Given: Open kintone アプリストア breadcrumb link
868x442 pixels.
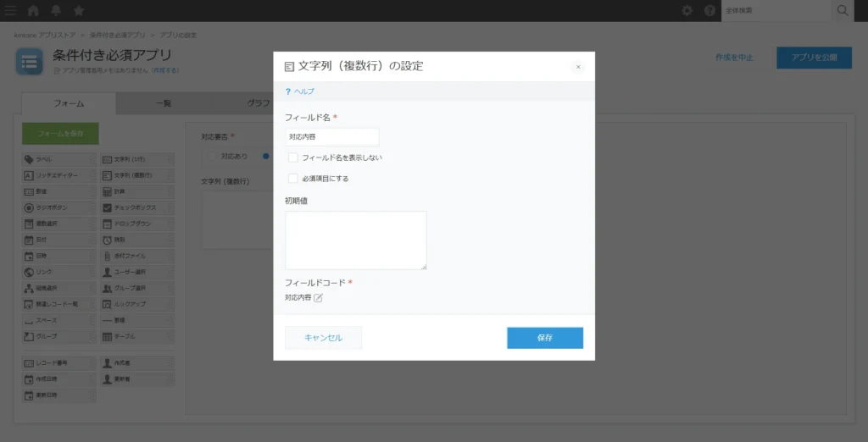Looking at the screenshot, I should coord(45,35).
